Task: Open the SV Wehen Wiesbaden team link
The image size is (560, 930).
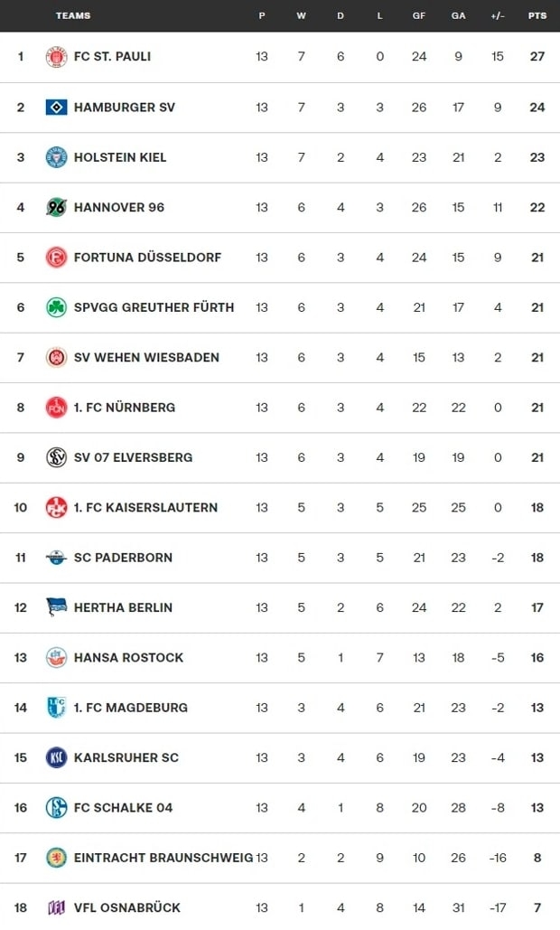Action: coord(146,357)
